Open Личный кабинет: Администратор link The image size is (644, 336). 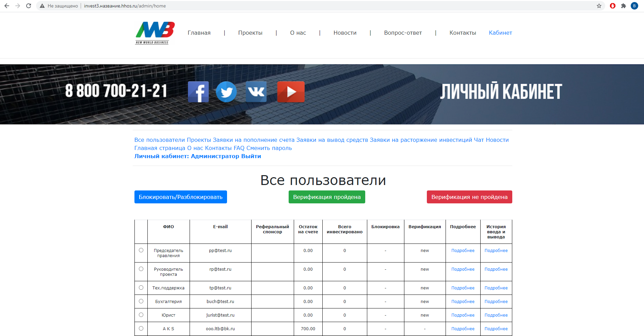187,156
